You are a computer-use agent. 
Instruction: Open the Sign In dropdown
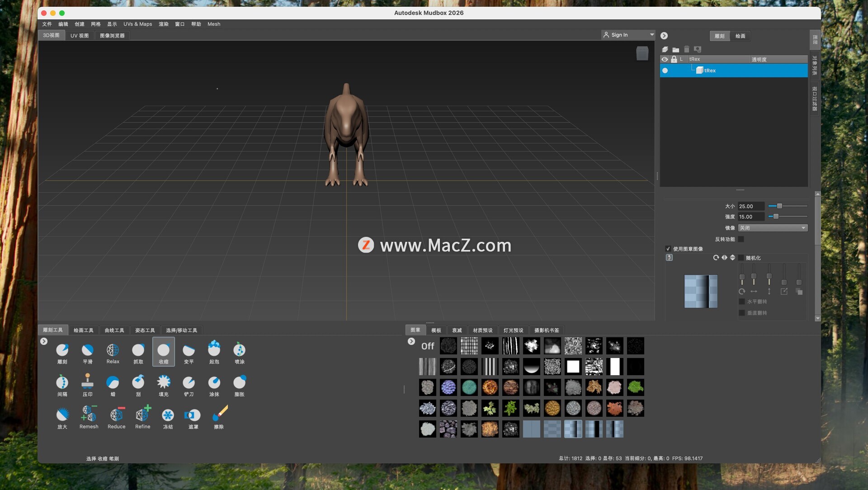(628, 35)
